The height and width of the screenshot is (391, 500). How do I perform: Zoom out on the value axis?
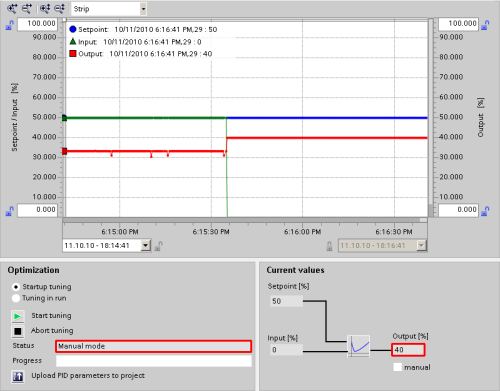[x=59, y=9]
